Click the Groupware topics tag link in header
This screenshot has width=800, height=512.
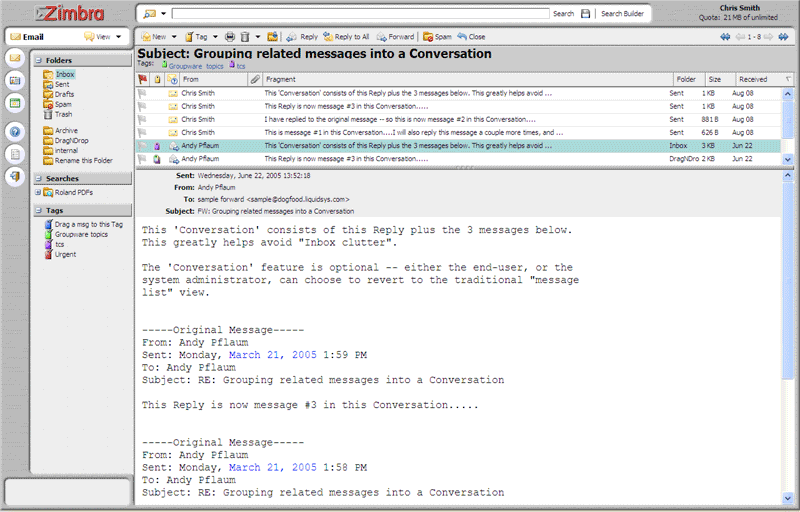click(196, 66)
